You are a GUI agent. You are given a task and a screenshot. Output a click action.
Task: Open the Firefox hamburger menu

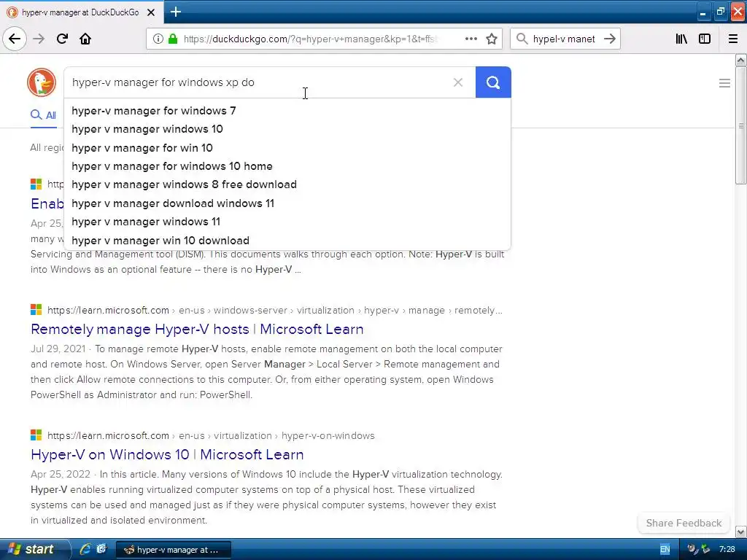(x=733, y=39)
